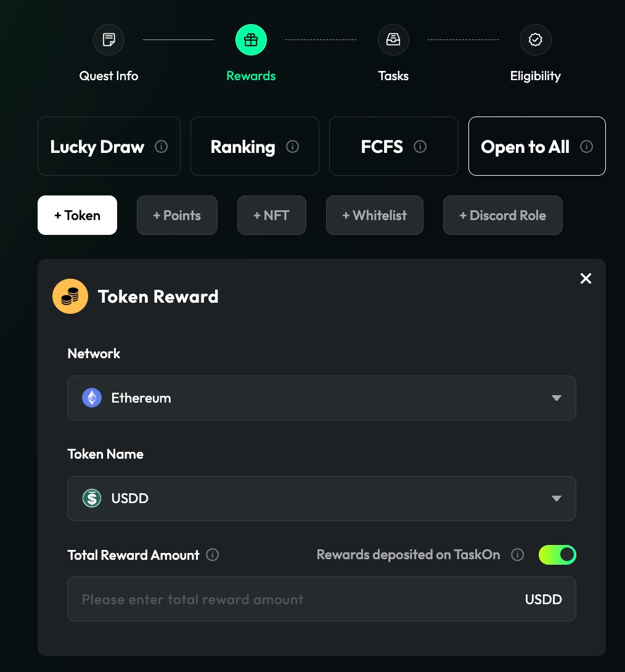Show info tooltip for Lucky Draw
This screenshot has width=625, height=672.
[x=161, y=147]
